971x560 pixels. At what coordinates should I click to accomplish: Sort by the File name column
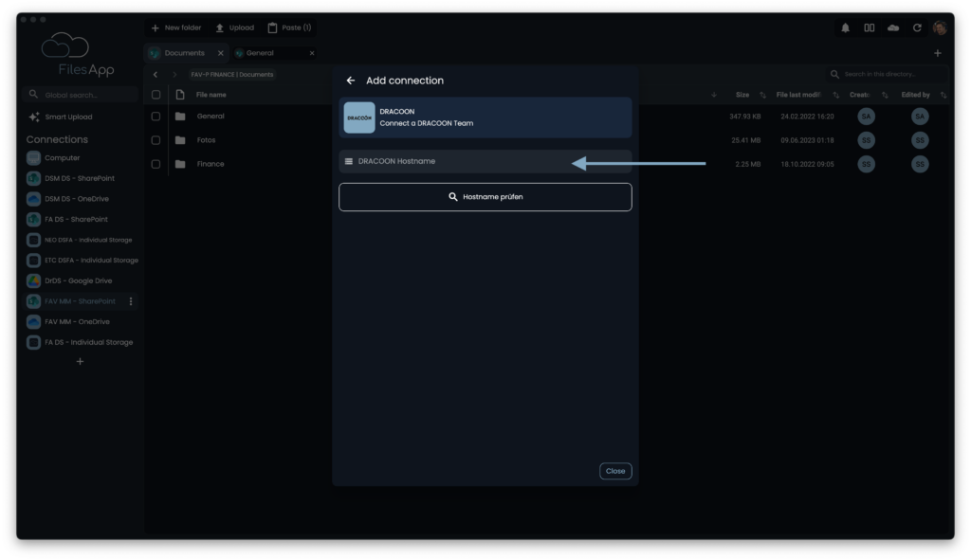pyautogui.click(x=211, y=95)
